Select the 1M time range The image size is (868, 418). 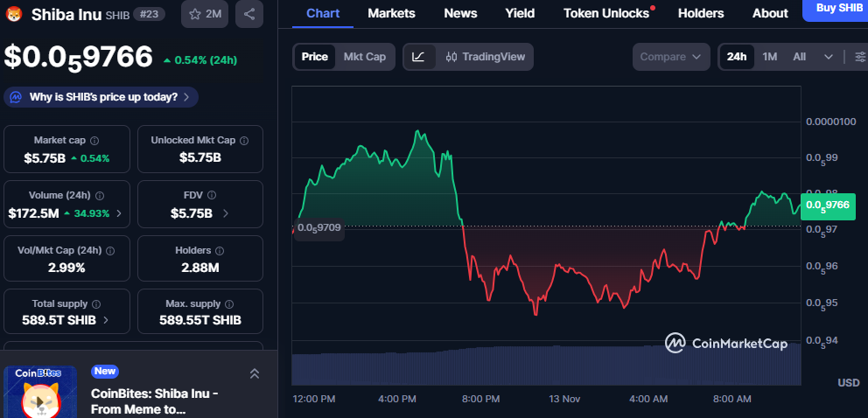point(770,57)
